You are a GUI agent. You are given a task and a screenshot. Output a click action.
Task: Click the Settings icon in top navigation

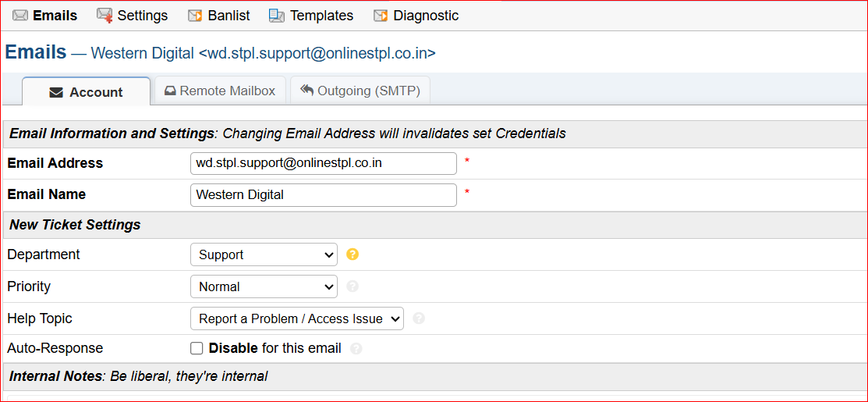click(105, 16)
